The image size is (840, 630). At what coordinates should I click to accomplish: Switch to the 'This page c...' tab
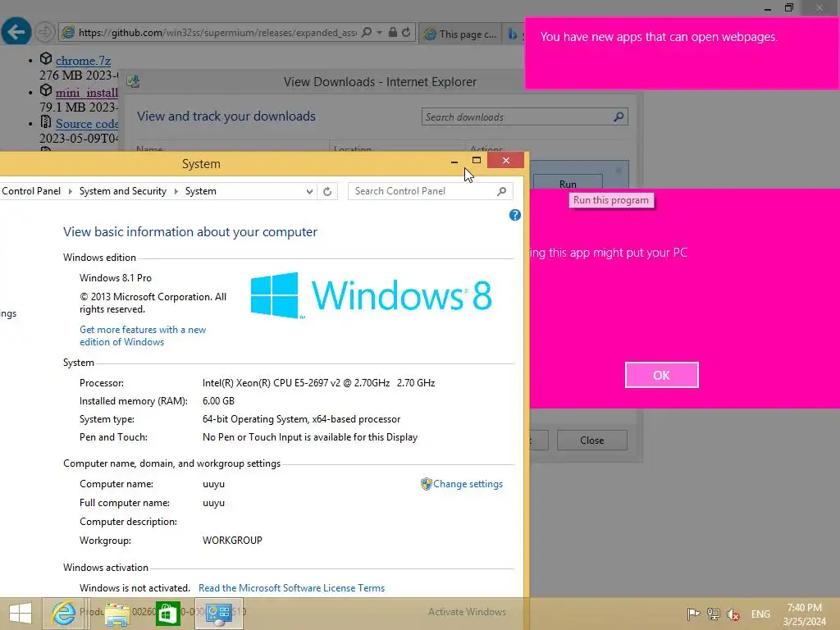461,34
